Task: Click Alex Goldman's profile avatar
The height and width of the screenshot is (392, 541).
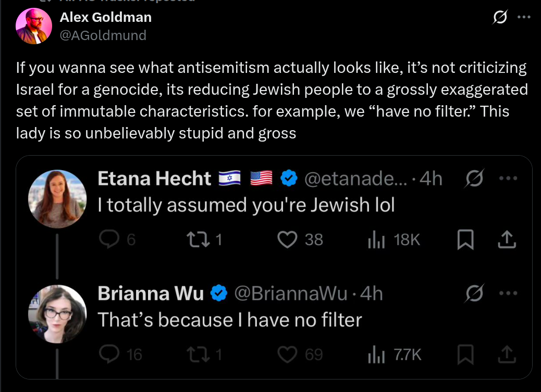Action: pyautogui.click(x=33, y=26)
